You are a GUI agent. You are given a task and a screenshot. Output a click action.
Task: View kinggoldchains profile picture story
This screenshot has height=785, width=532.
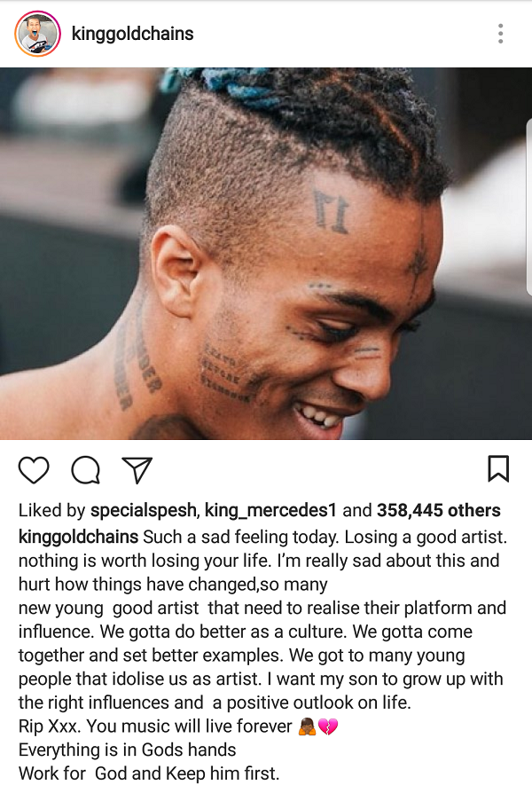tap(37, 34)
